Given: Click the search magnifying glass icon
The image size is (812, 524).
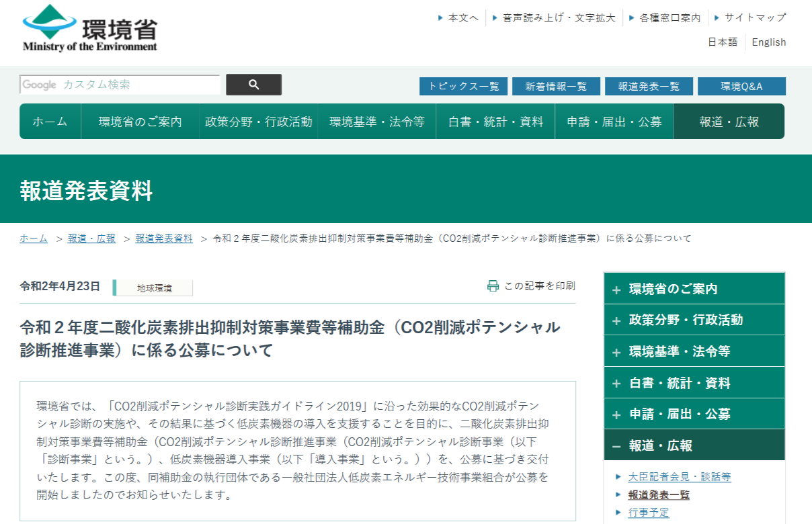Looking at the screenshot, I should point(253,85).
